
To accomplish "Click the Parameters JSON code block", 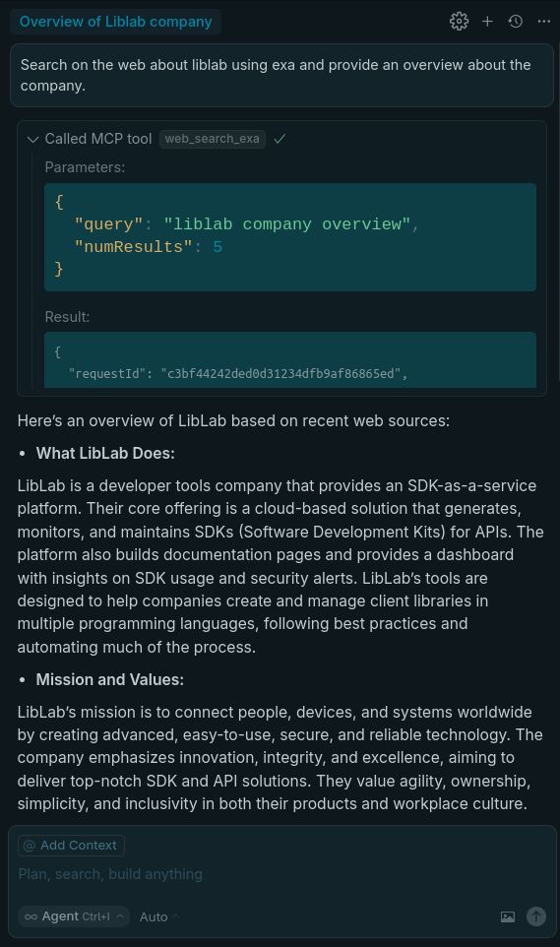I will 290,236.
